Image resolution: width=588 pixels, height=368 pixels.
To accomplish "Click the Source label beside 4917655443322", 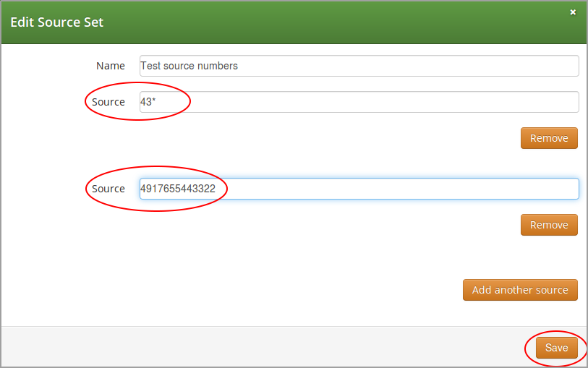I will tap(108, 189).
